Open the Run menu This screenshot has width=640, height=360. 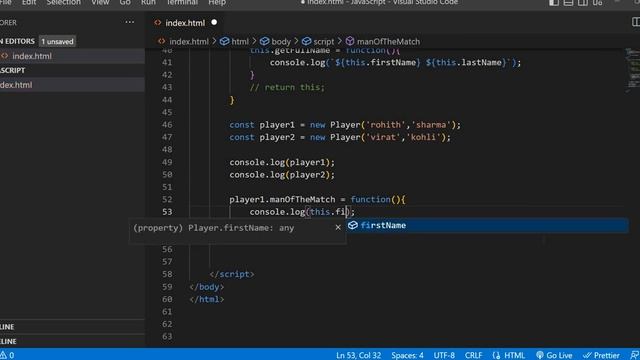point(148,2)
